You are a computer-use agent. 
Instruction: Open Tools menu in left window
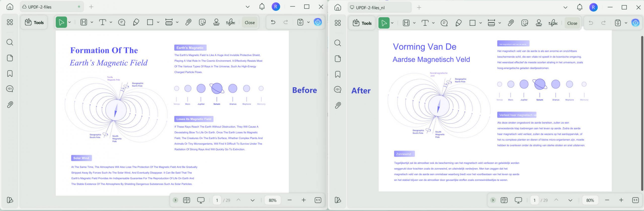tap(34, 22)
